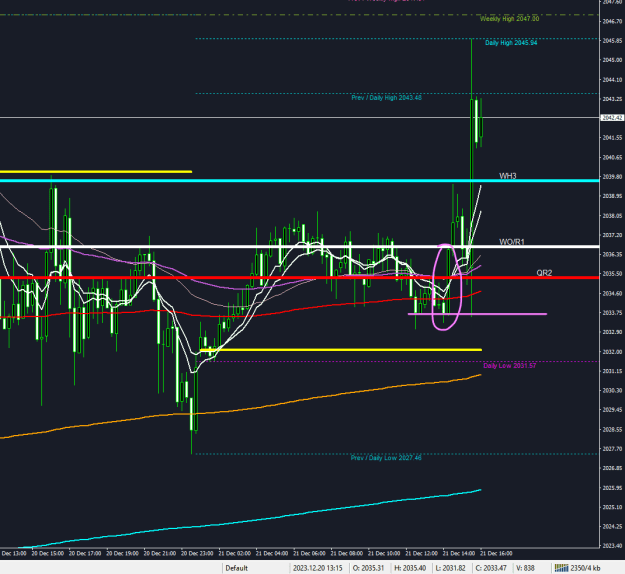This screenshot has width=625, height=574.
Task: Click the connection status bars icon
Action: [x=561, y=568]
